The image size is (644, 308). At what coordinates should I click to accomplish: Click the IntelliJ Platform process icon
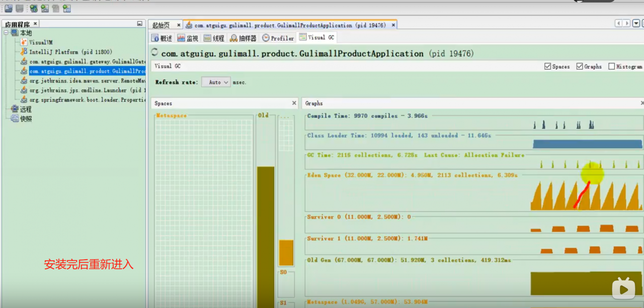24,52
